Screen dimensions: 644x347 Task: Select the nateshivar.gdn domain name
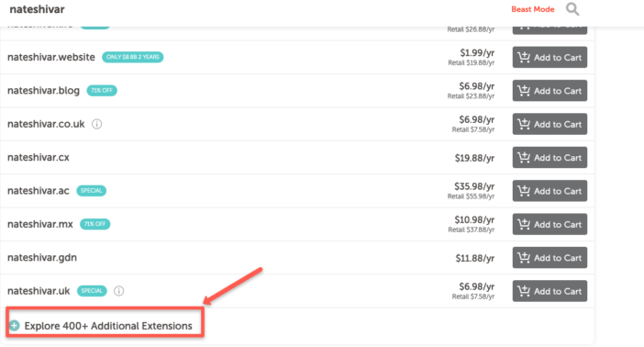(x=42, y=257)
